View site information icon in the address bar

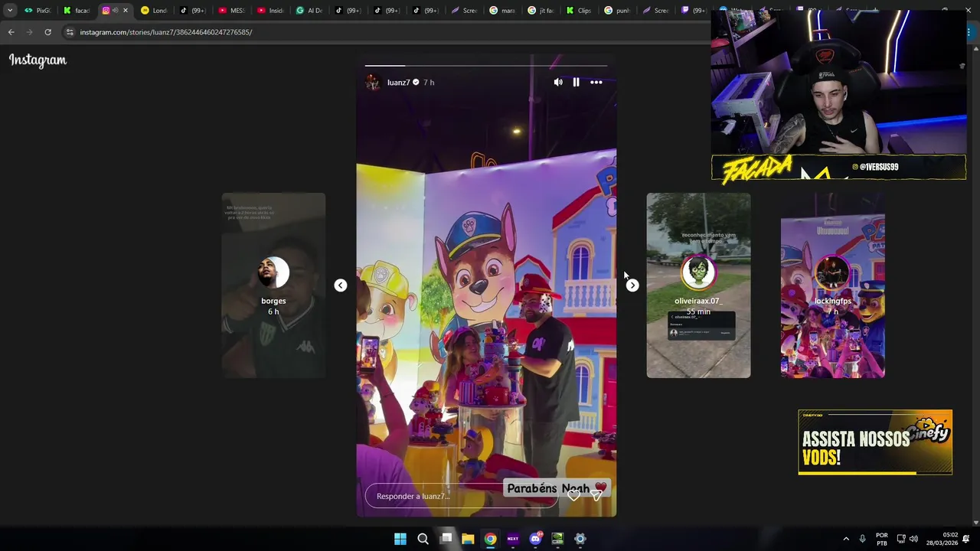(70, 32)
